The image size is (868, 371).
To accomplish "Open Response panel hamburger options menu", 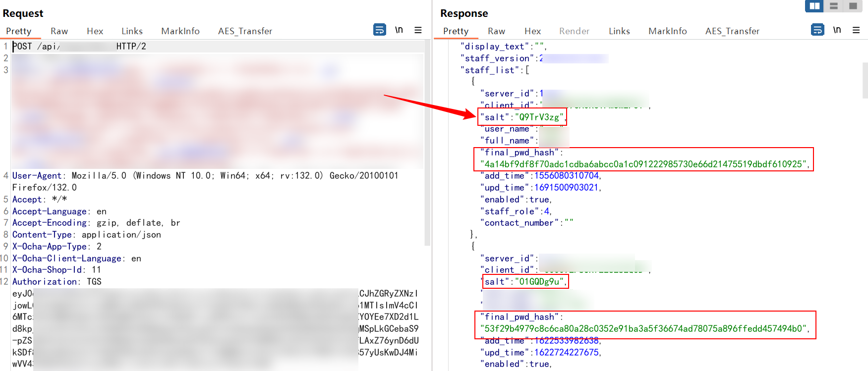I will tap(856, 30).
